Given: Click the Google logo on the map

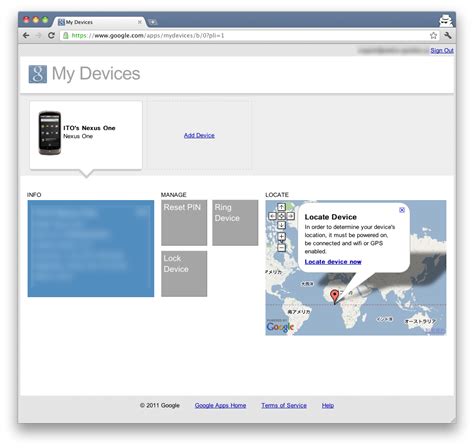Looking at the screenshot, I should coord(280,327).
